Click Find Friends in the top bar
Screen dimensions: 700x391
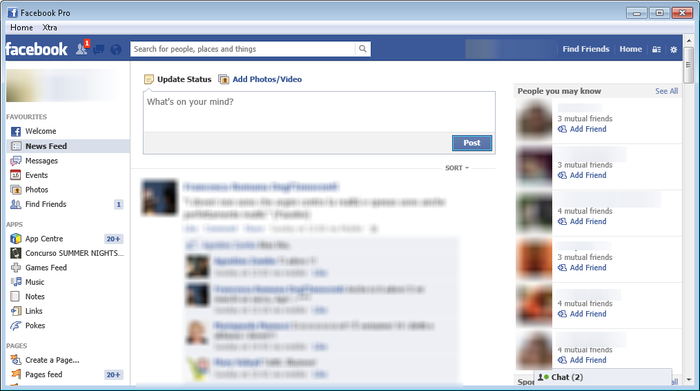tap(586, 49)
